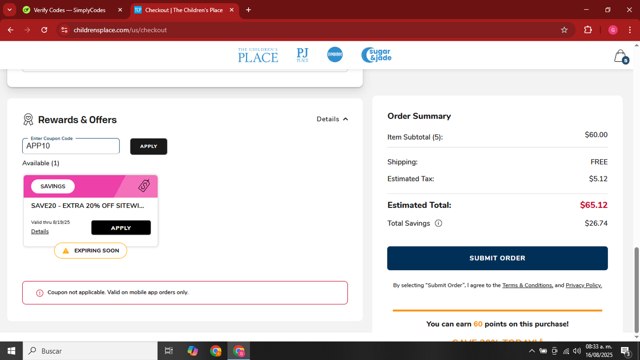Open the Windows Start menu
This screenshot has height=360, width=640.
[x=11, y=351]
